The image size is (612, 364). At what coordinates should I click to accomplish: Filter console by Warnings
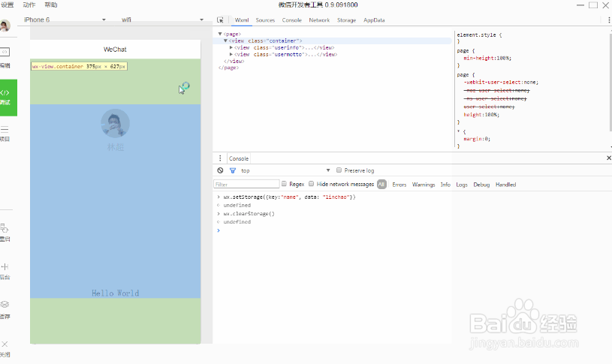point(424,185)
